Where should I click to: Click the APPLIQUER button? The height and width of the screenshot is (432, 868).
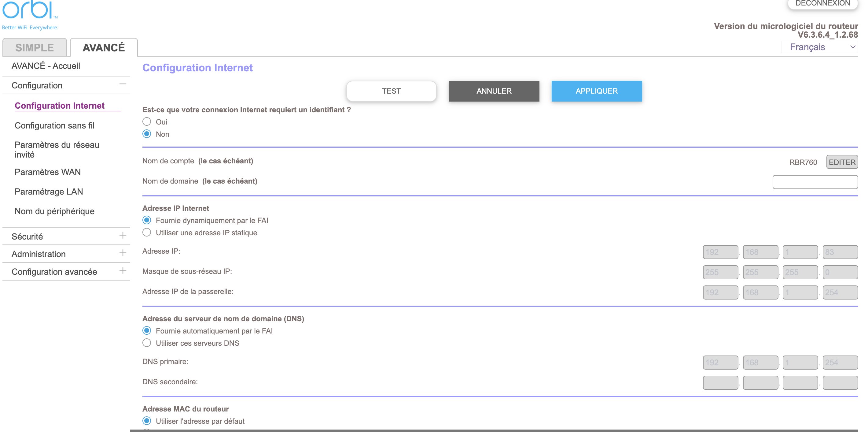pos(597,91)
